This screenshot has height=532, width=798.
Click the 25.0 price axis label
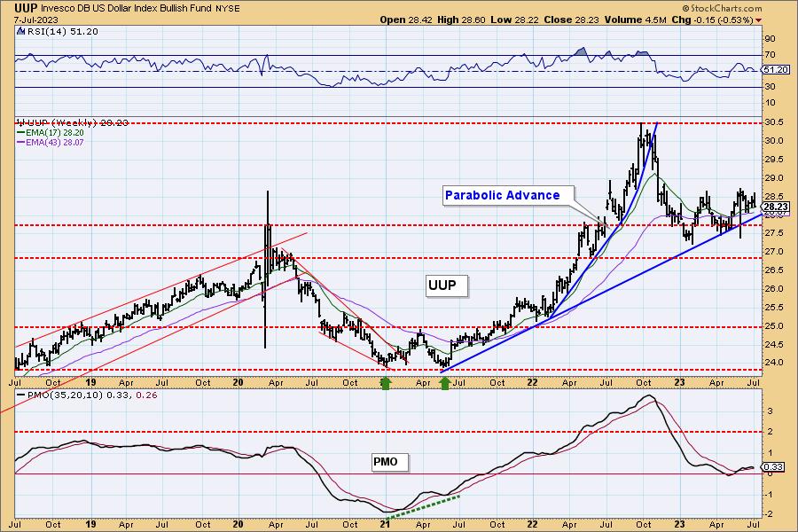772,325
